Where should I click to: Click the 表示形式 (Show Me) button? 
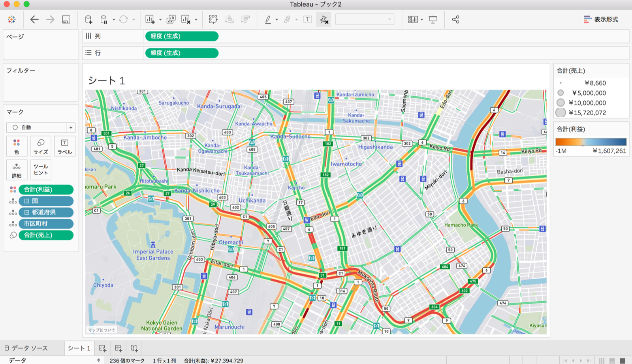601,19
